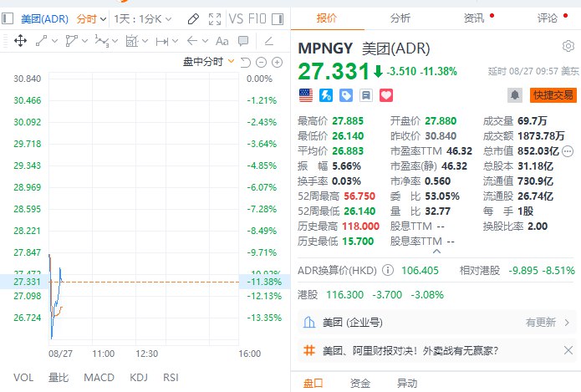Viewport: 581px width, 392px height.
Task: Open F10 company info
Action: click(x=257, y=19)
